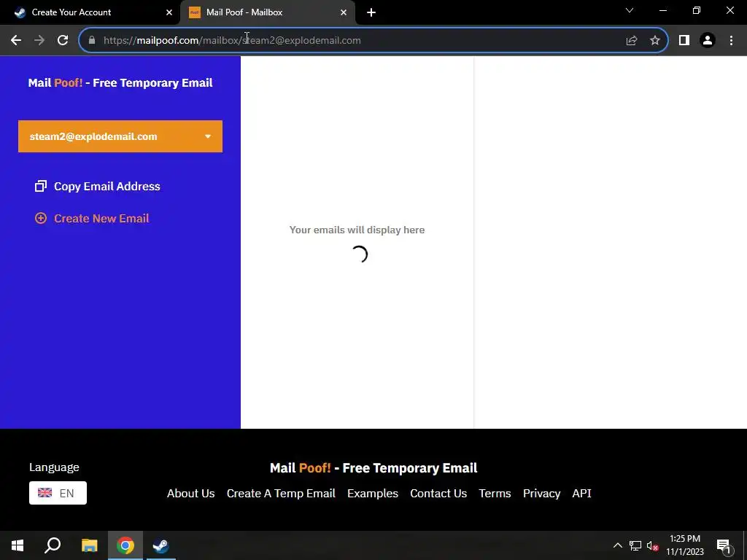Open the EN language selector
The height and width of the screenshot is (560, 747).
58,493
